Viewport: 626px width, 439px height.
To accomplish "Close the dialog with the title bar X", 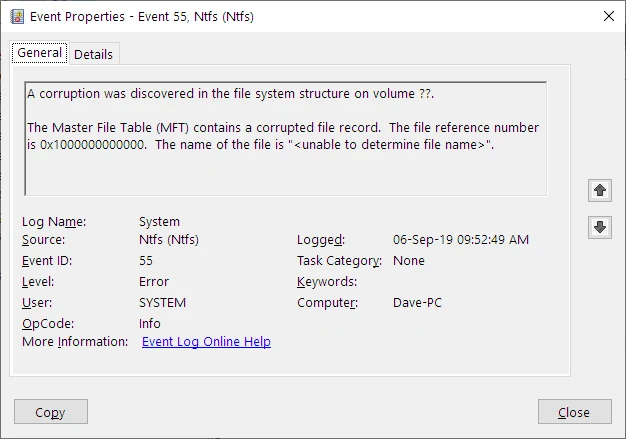I will click(608, 17).
